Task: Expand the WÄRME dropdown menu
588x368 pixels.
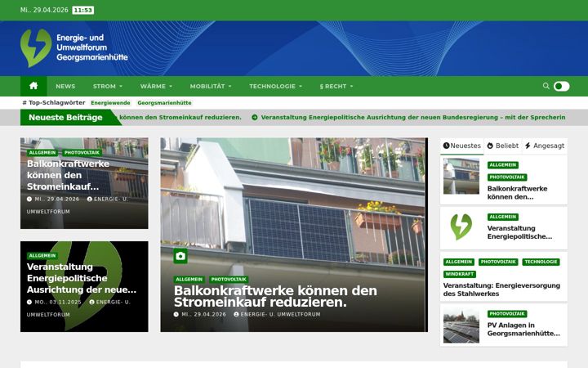Action: coord(156,87)
